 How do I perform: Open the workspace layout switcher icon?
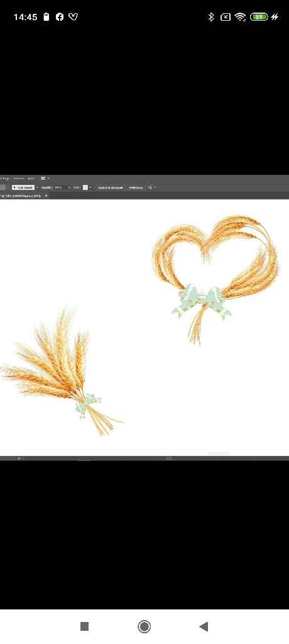click(x=43, y=178)
